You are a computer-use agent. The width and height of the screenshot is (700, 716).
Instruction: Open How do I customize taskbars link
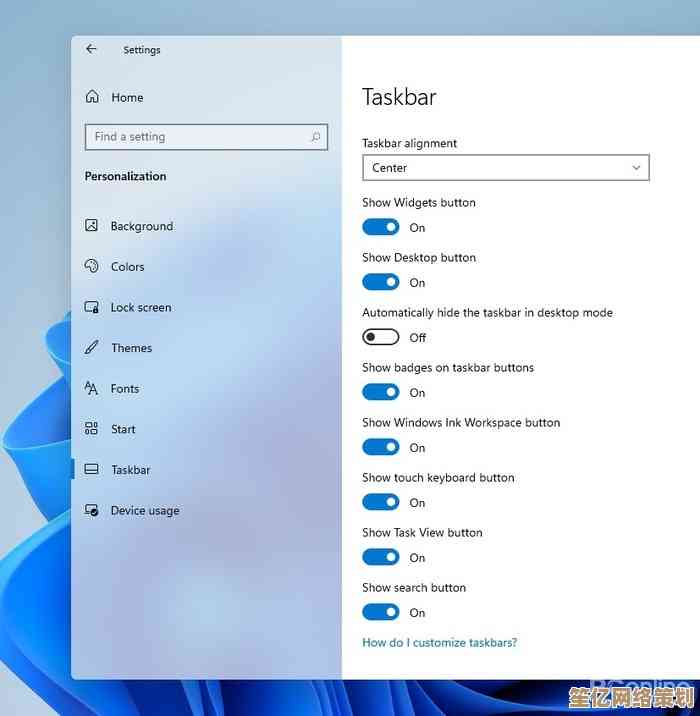(439, 642)
